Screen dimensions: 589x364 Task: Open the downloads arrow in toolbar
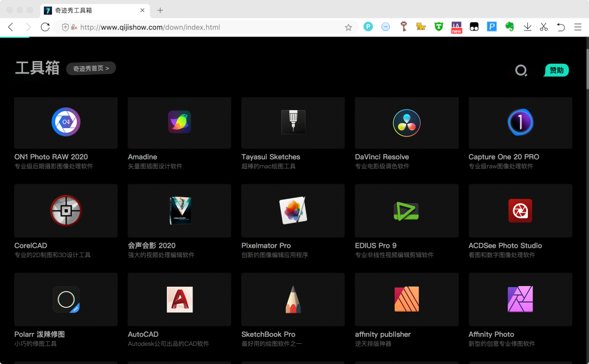(x=527, y=27)
